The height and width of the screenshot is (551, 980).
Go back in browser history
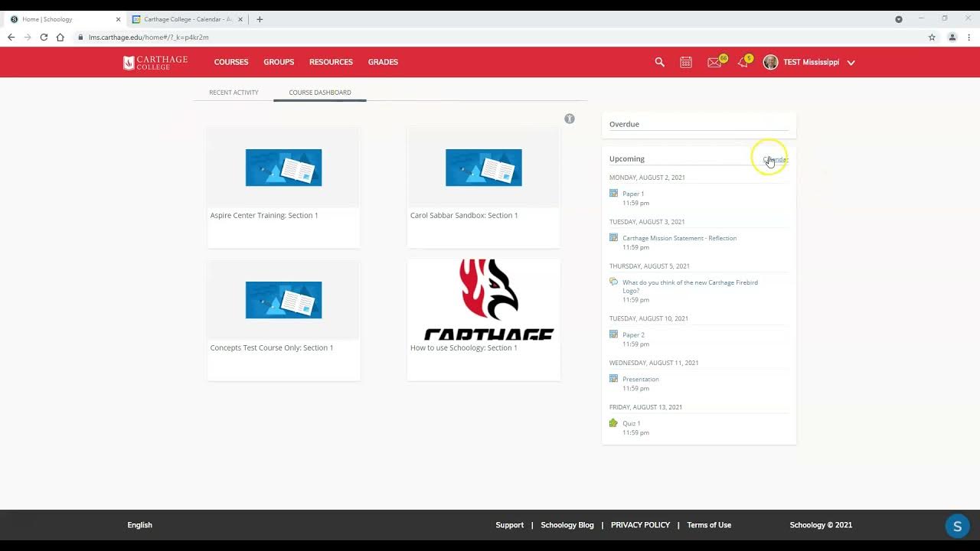point(11,37)
